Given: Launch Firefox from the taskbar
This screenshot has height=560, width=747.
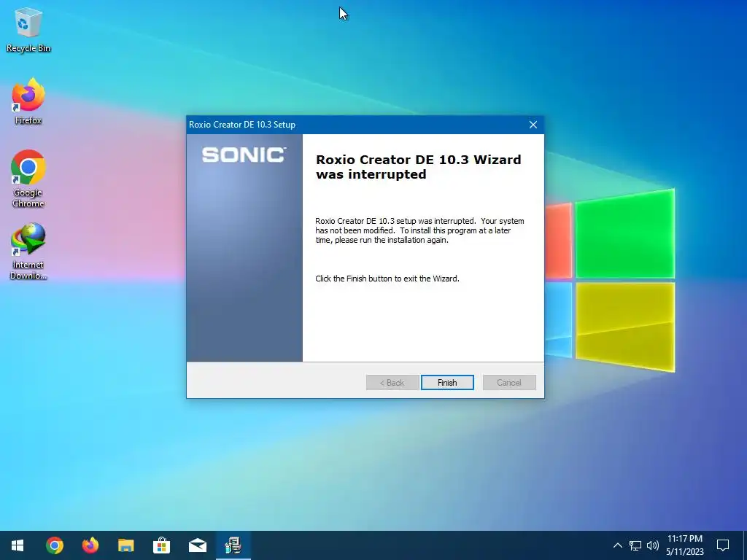Looking at the screenshot, I should (x=90, y=545).
